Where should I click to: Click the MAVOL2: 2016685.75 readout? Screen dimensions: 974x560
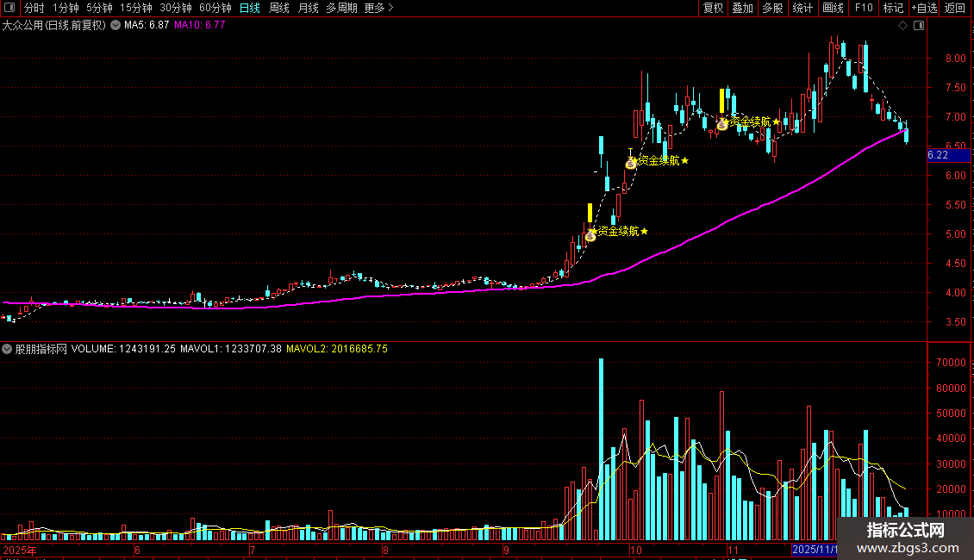(x=337, y=349)
